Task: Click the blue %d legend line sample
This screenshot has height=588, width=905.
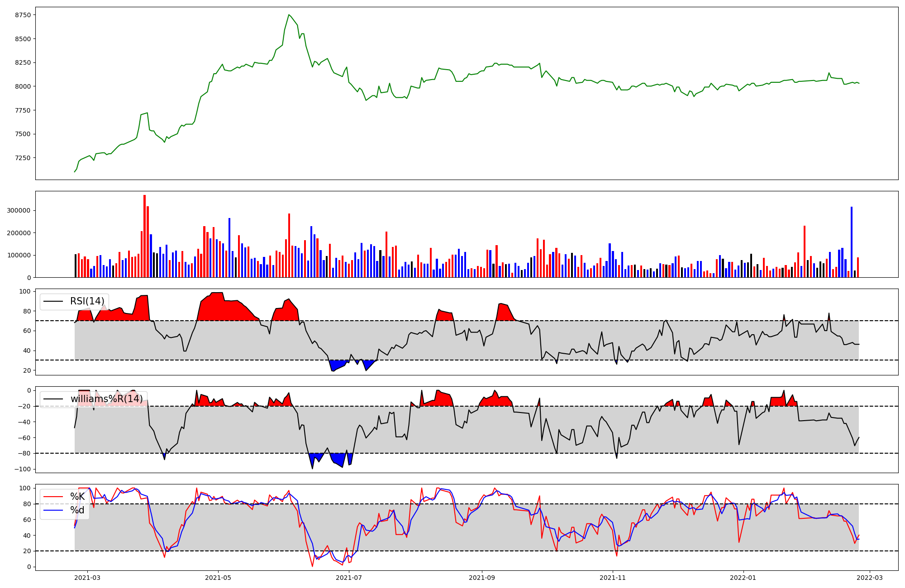Action: pos(53,511)
